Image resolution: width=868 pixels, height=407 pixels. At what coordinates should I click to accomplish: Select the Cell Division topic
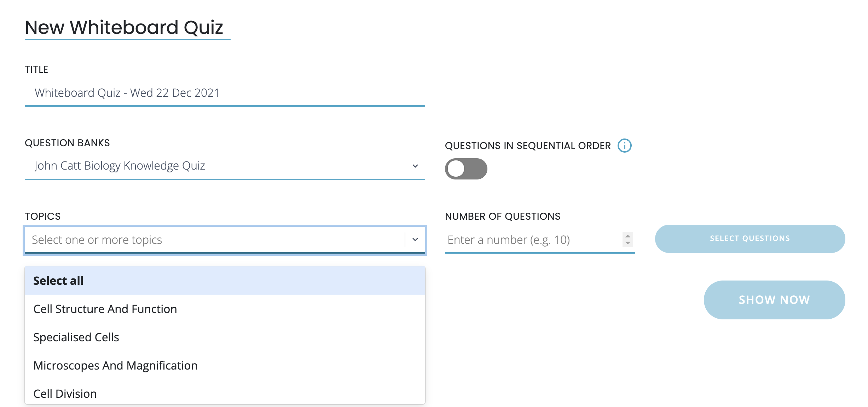65,394
